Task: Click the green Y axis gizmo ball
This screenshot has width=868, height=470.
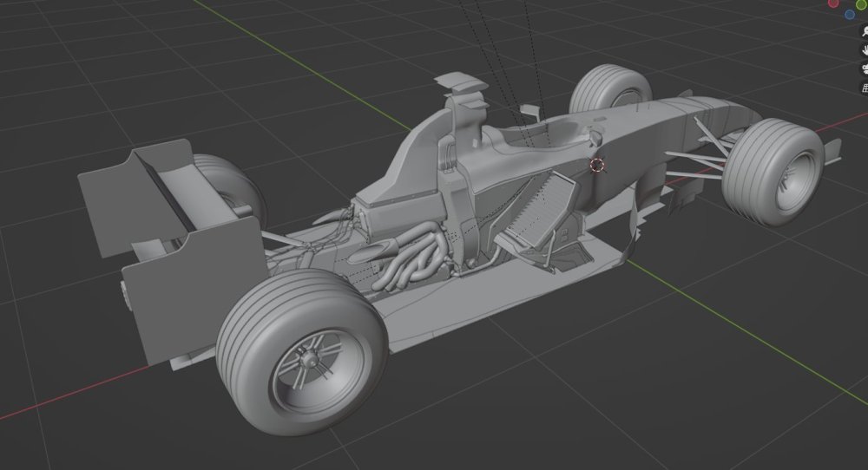Action: pyautogui.click(x=861, y=3)
